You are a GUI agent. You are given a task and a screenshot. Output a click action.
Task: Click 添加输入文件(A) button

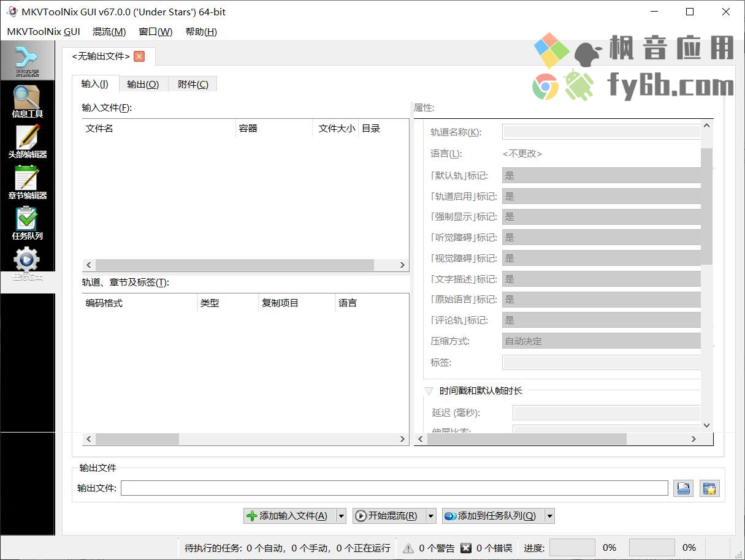coord(289,516)
